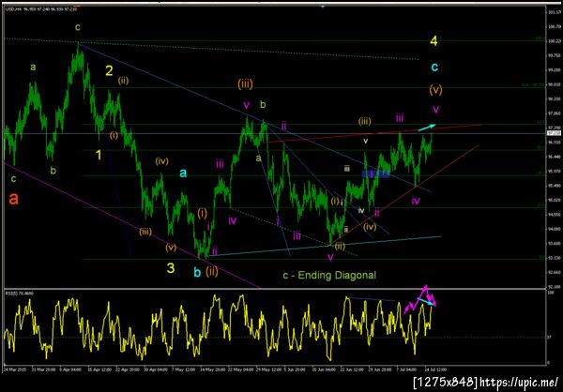This screenshot has height=392, width=563.
Task: Click the '29 Jun 20:00' time axis label
Action: pyautogui.click(x=379, y=369)
